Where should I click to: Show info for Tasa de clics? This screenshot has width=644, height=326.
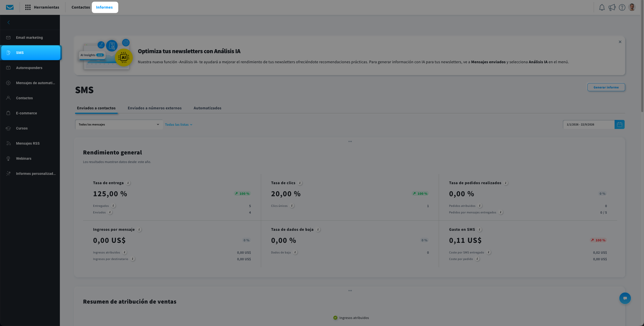pyautogui.click(x=300, y=183)
